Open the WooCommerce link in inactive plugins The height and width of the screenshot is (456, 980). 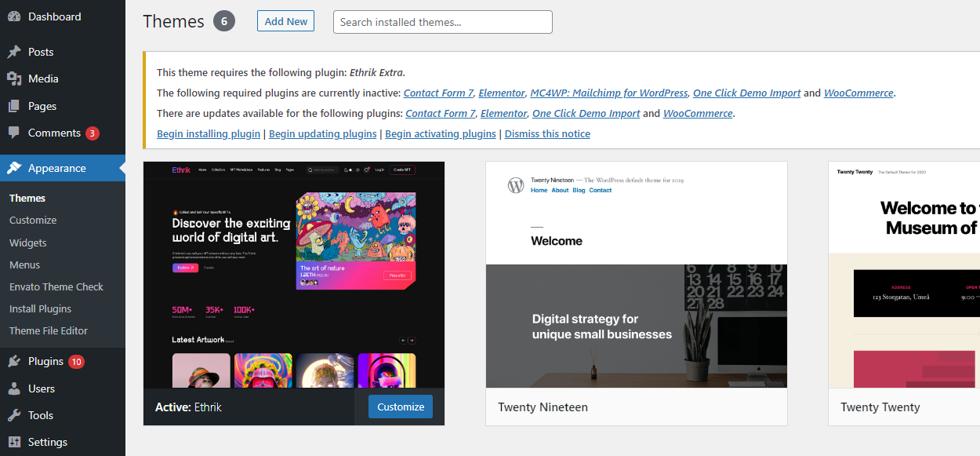coord(858,93)
